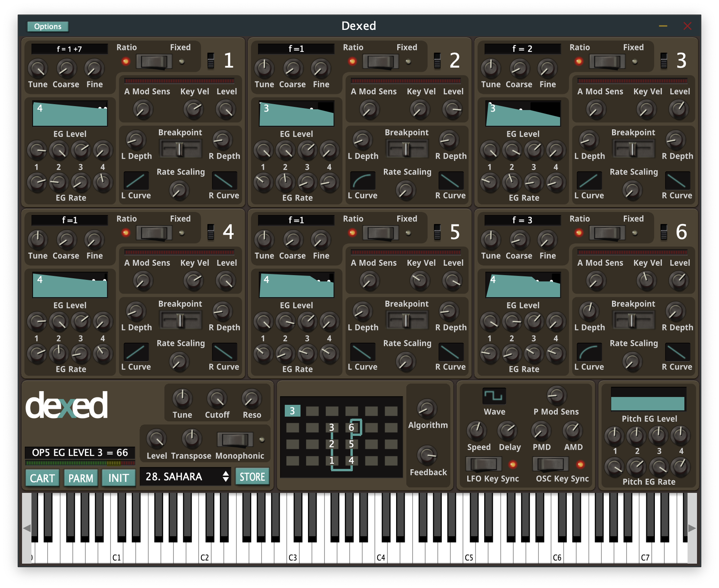Screen dimensions: 719x588
Task: Click operator 6 A Mod Sens knob
Action: click(596, 281)
